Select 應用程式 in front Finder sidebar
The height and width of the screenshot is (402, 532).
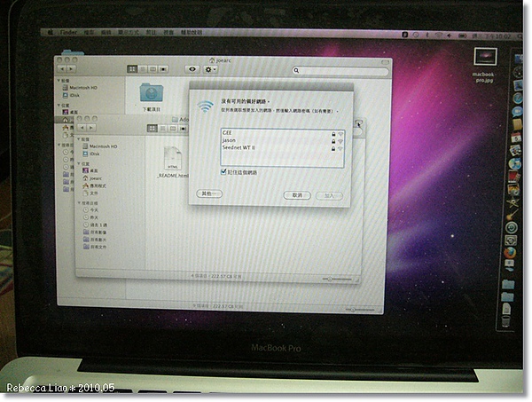(94, 185)
